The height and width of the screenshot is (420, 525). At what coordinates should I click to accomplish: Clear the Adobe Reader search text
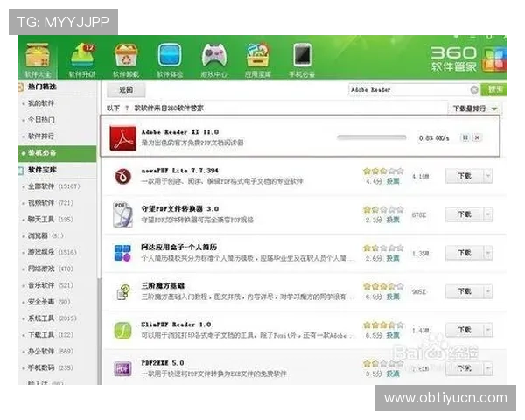click(474, 89)
